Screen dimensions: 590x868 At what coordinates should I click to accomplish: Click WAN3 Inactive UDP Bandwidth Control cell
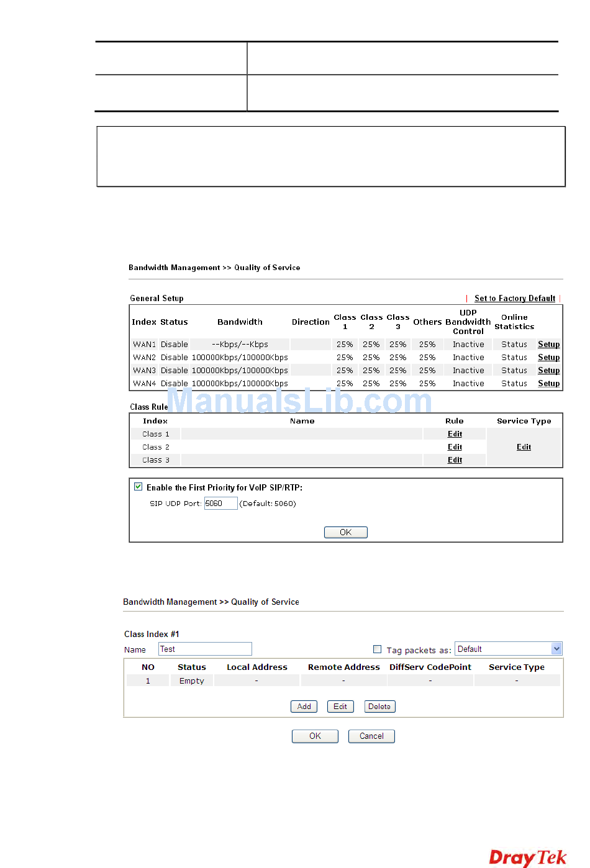[468, 371]
